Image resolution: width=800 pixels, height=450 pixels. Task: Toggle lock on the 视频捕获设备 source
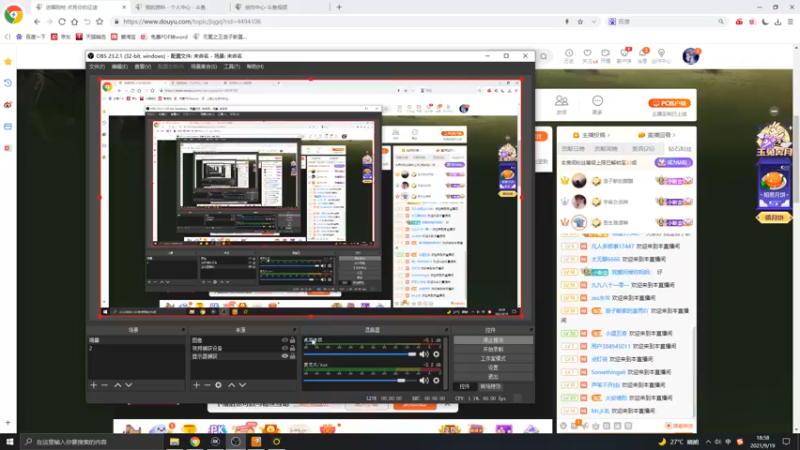click(292, 348)
